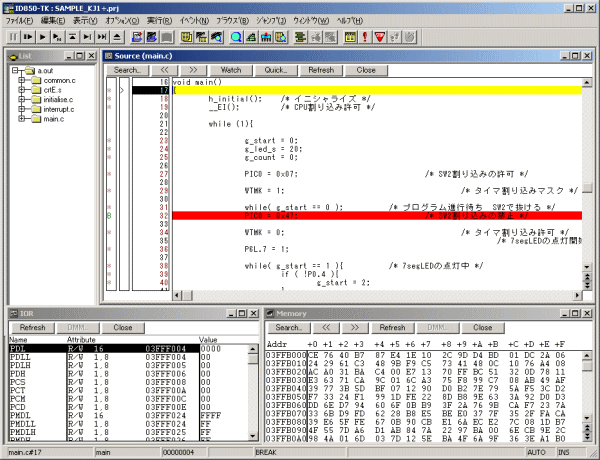Click Memory window vertical scrollbar thumb

pos(587,367)
